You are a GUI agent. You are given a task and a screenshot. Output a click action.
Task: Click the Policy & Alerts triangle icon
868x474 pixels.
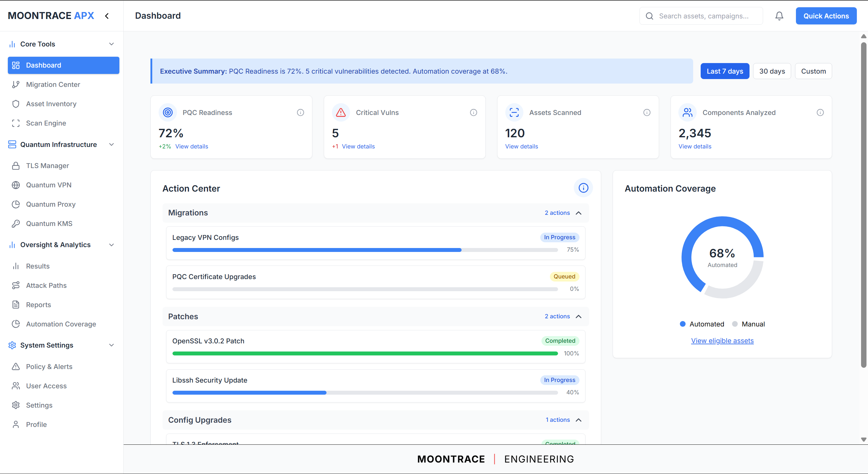pyautogui.click(x=16, y=367)
